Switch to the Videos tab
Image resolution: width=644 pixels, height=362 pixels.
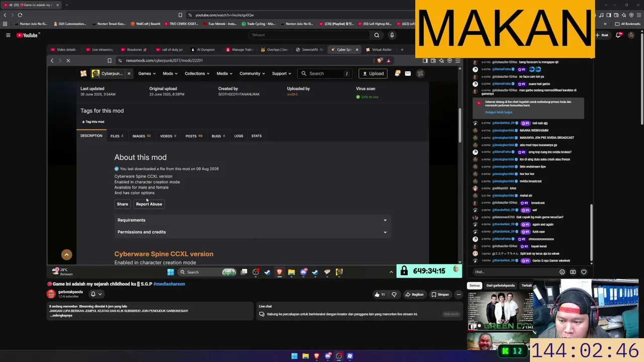click(x=168, y=136)
